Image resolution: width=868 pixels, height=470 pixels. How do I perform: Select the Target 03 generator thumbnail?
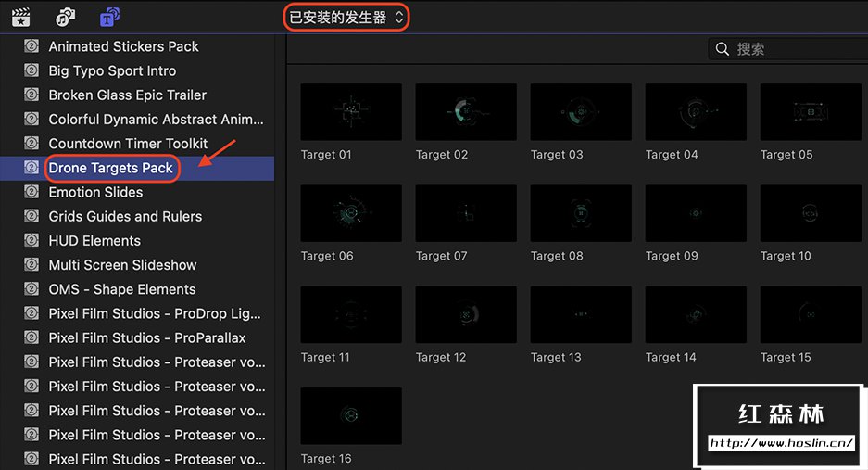(x=581, y=112)
